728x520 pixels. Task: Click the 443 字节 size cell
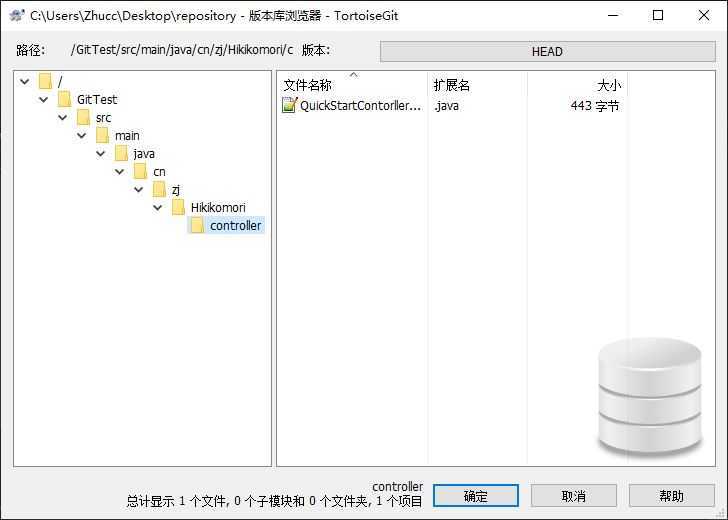click(595, 106)
